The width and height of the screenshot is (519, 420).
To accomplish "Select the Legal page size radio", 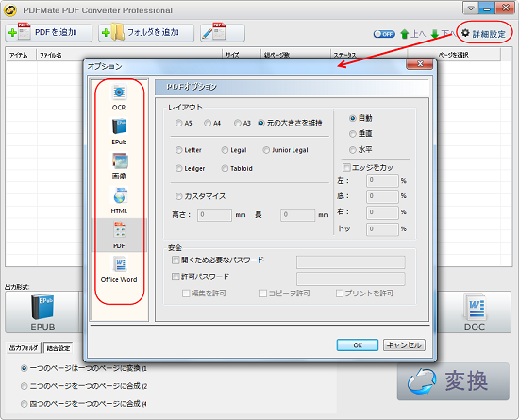I will pyautogui.click(x=225, y=150).
